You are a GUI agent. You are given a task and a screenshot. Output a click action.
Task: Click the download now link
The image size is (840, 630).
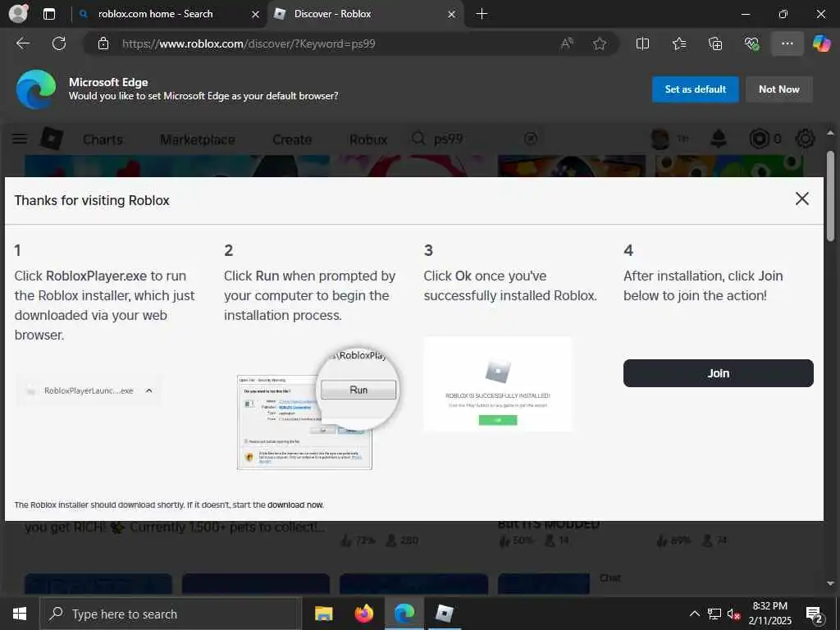coord(295,504)
